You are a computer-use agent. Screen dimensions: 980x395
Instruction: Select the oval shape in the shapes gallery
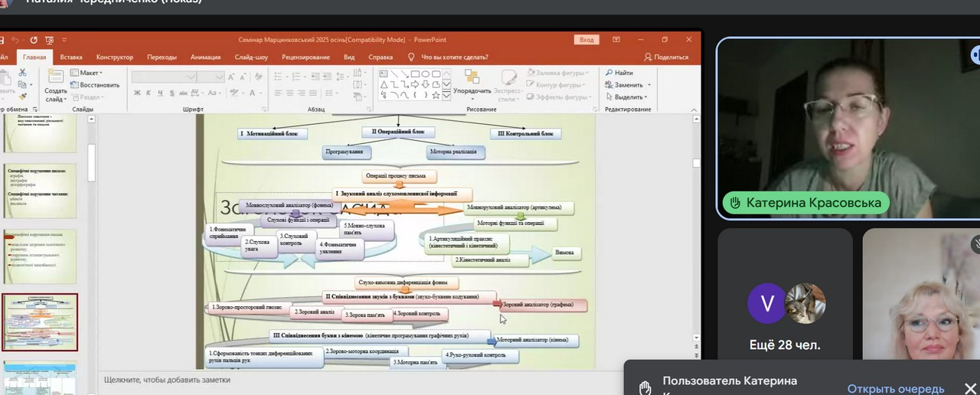(x=425, y=74)
